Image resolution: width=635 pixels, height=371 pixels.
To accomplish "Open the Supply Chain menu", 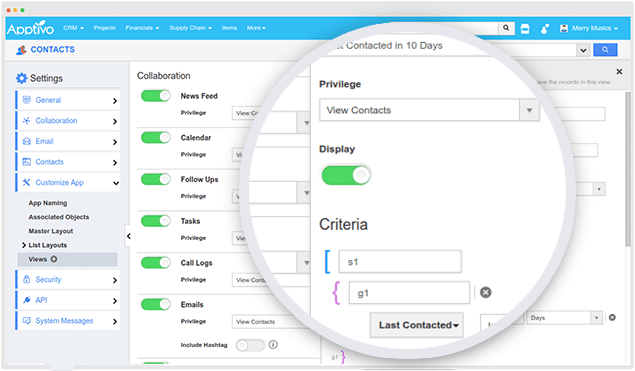I will point(190,28).
